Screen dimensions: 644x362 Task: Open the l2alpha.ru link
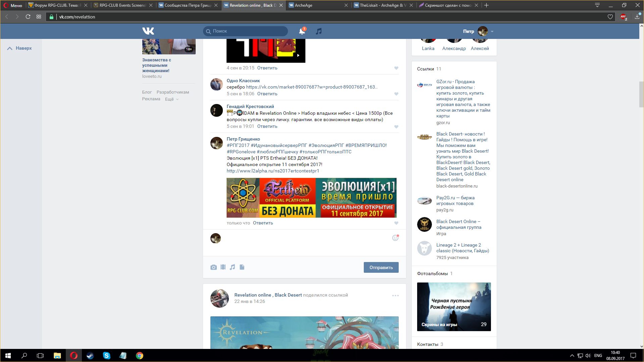tap(273, 171)
